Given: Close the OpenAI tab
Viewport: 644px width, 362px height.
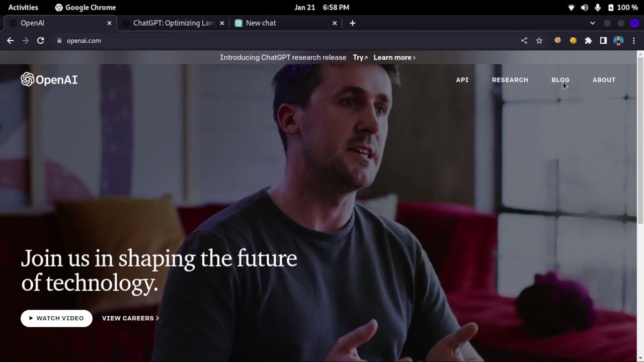Looking at the screenshot, I should pos(109,23).
